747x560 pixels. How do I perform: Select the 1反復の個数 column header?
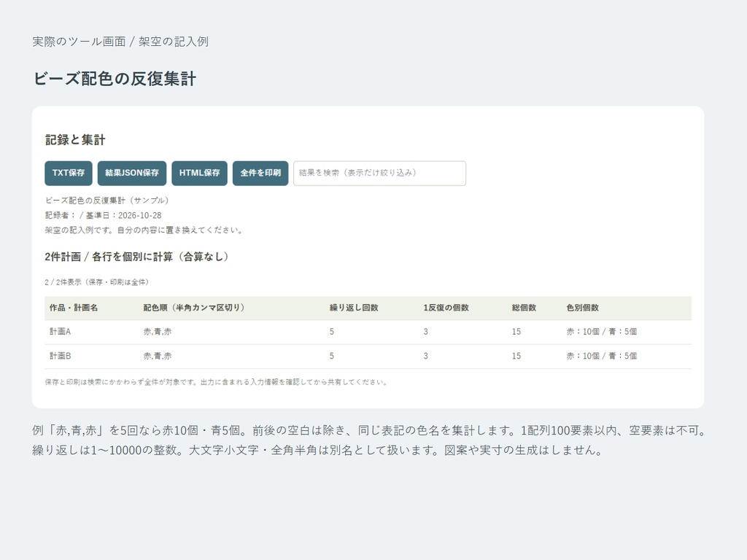click(x=446, y=308)
